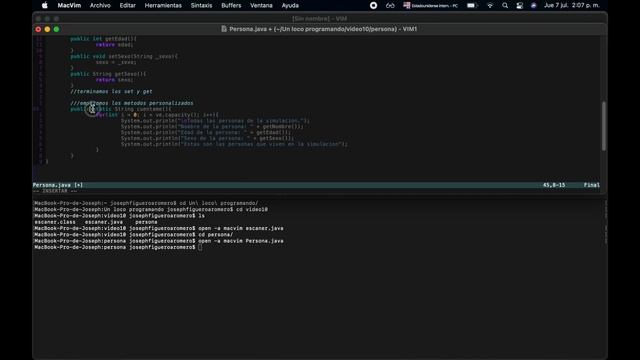Click the 'Sexo de la persona' println line

click(x=207, y=138)
